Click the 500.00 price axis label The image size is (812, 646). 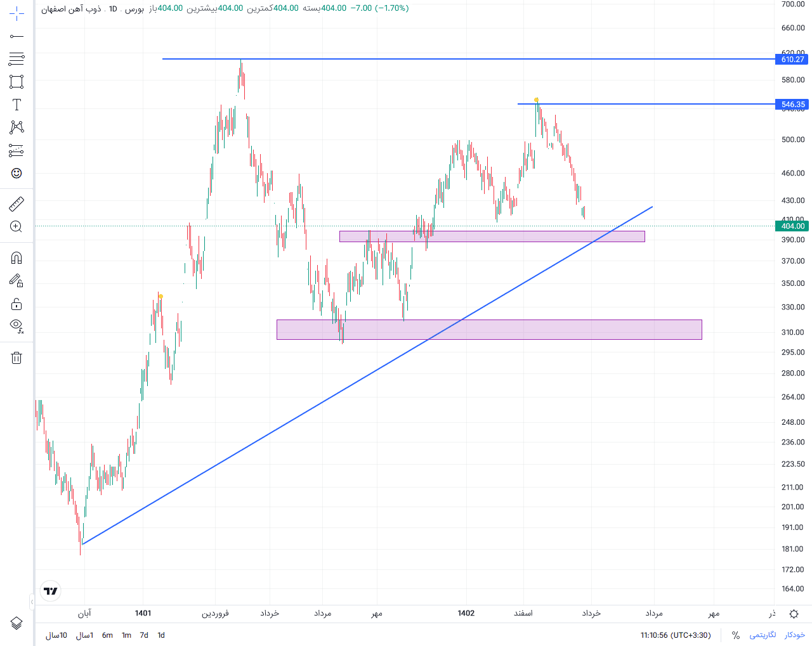point(793,139)
